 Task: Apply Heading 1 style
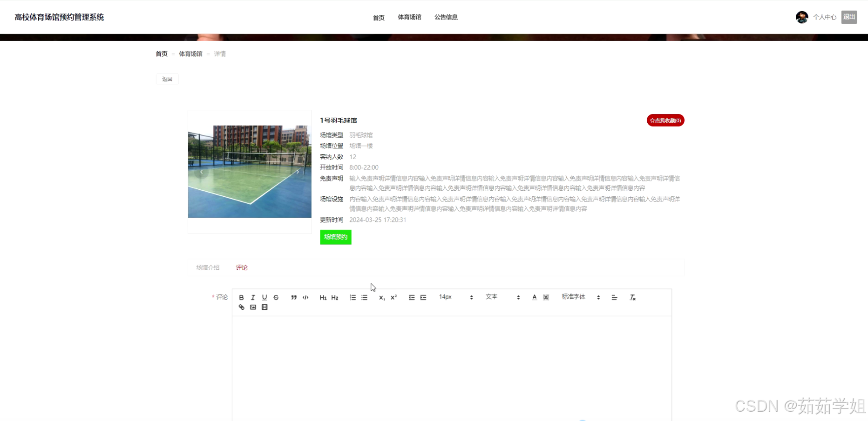(x=323, y=297)
